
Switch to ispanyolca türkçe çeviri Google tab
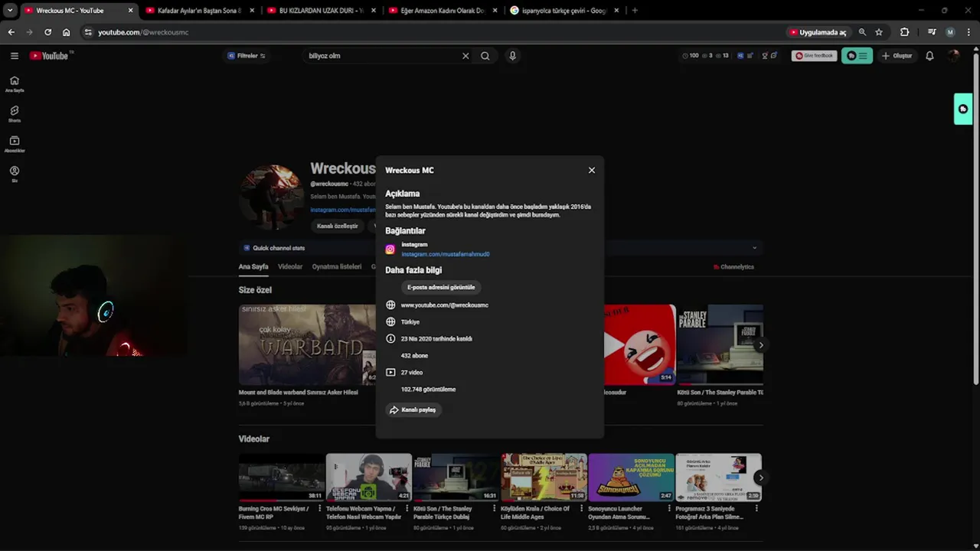coord(564,11)
